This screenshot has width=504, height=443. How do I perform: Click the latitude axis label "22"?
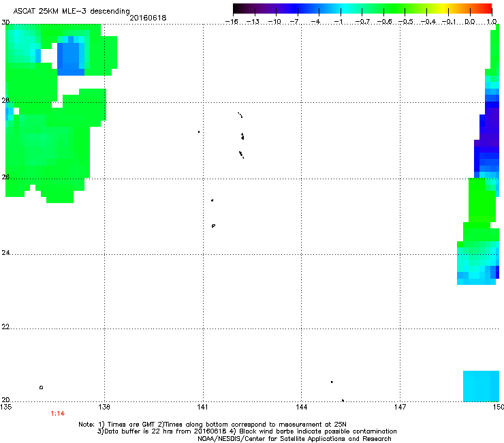5,327
